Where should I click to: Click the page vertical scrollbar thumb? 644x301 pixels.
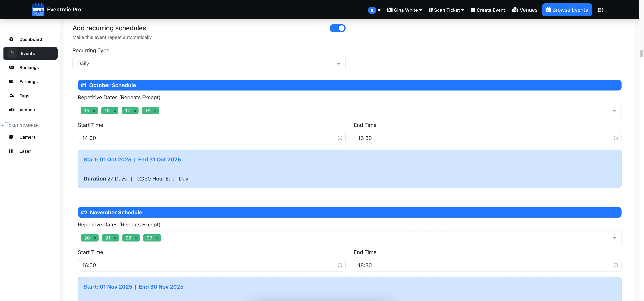641,53
